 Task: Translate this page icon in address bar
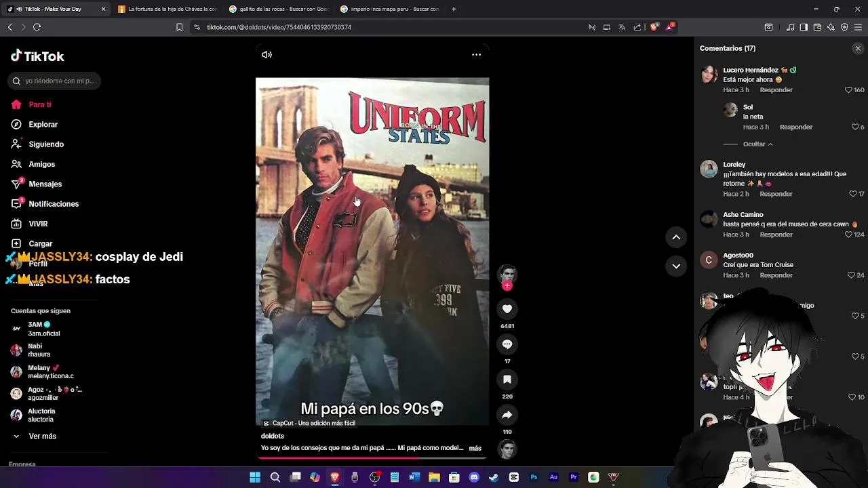click(622, 27)
